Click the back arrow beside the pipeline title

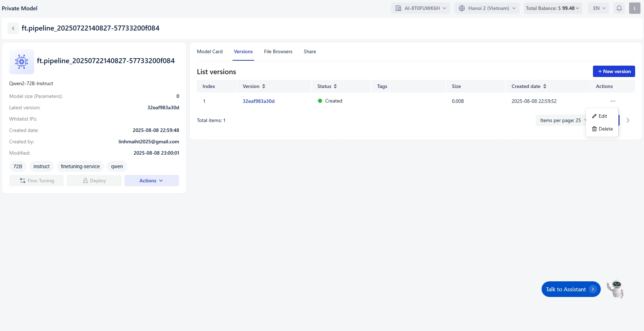(x=13, y=28)
